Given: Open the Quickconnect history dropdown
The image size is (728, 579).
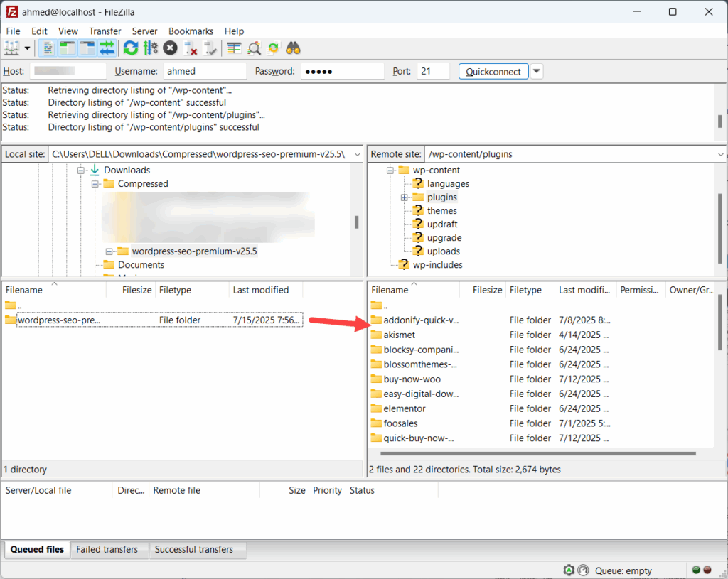Looking at the screenshot, I should pos(537,72).
